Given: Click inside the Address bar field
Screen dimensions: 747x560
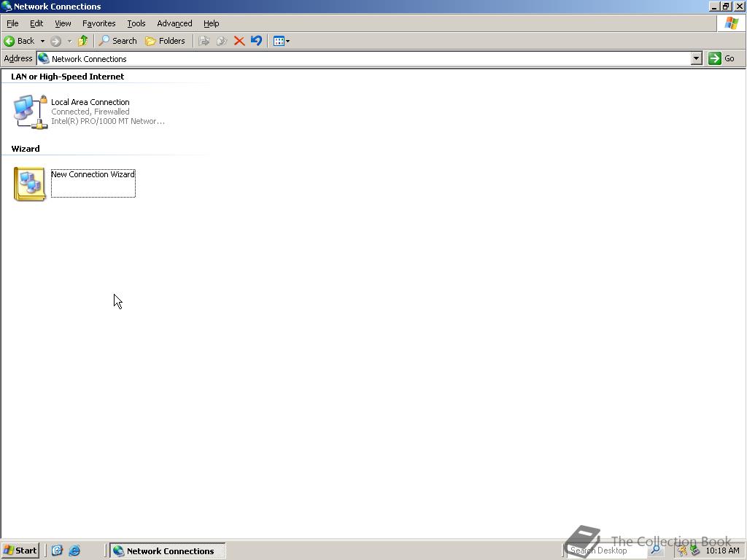Looking at the screenshot, I should (x=364, y=59).
